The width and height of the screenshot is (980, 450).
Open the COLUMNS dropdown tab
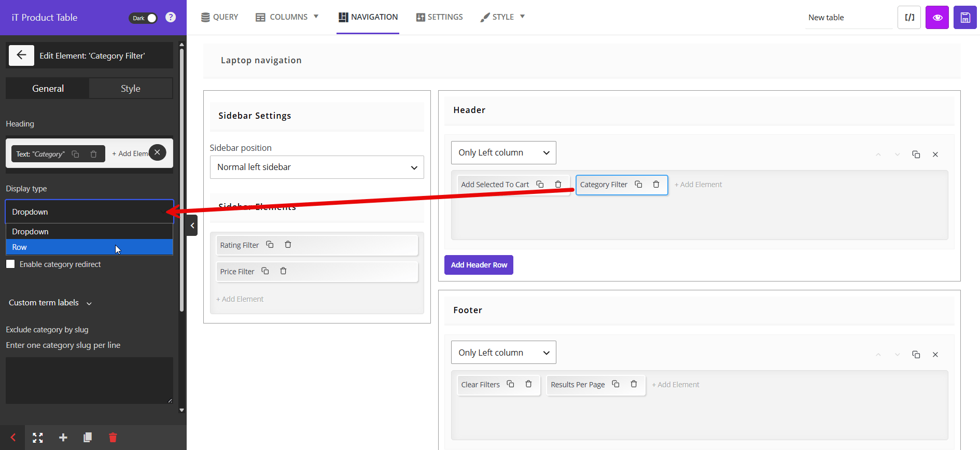click(x=287, y=17)
